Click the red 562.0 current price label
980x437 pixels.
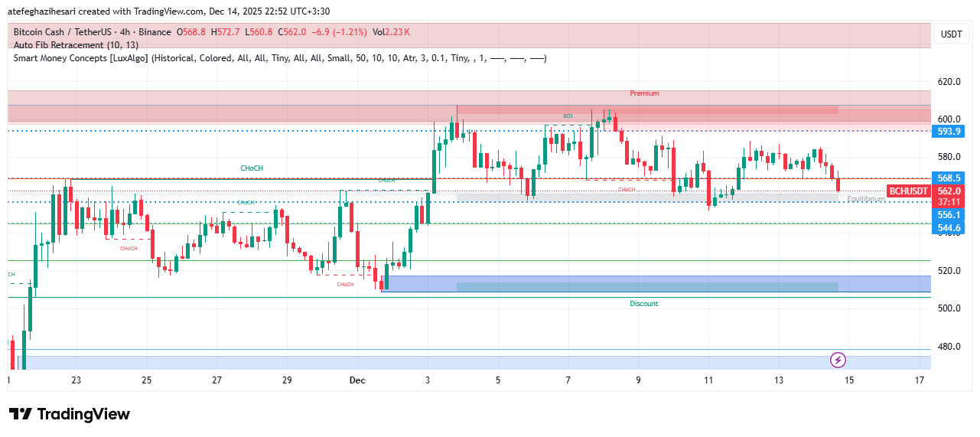click(x=949, y=191)
